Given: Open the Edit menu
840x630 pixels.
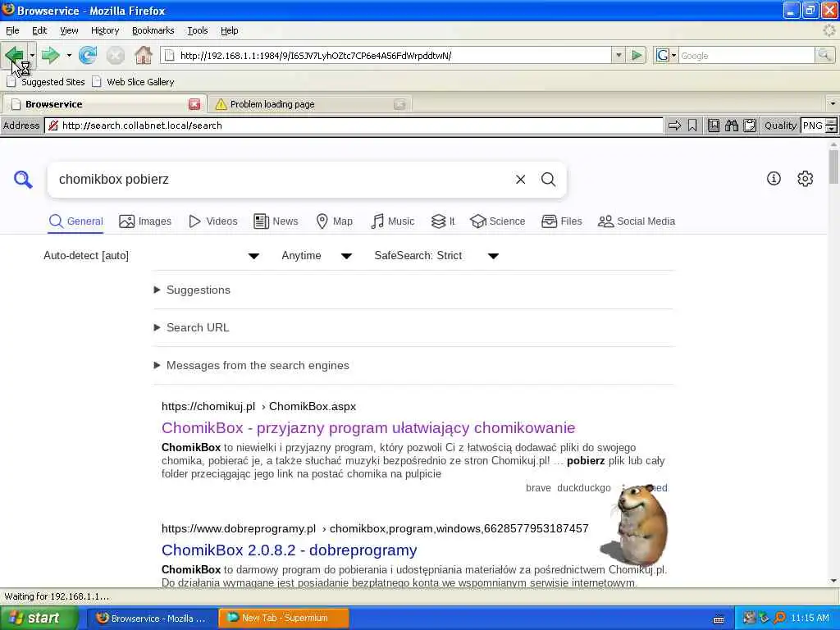Looking at the screenshot, I should click(x=39, y=30).
